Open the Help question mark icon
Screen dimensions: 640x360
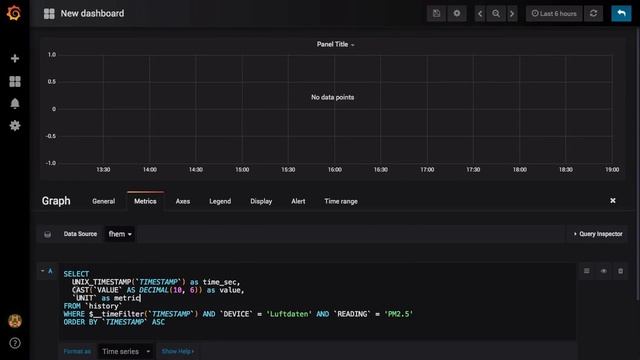15,343
